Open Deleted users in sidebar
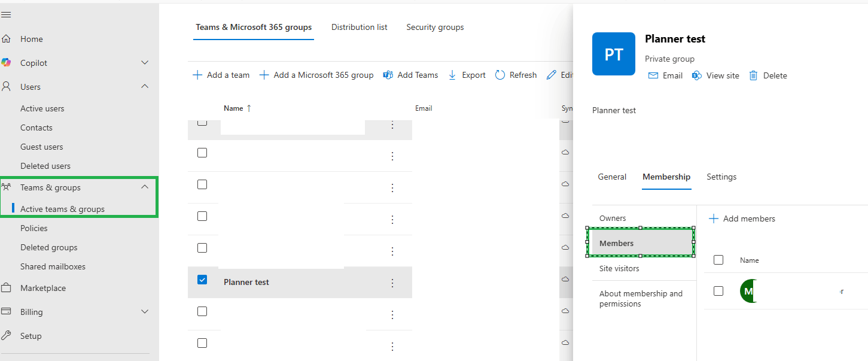Image resolution: width=868 pixels, height=361 pixels. [45, 166]
